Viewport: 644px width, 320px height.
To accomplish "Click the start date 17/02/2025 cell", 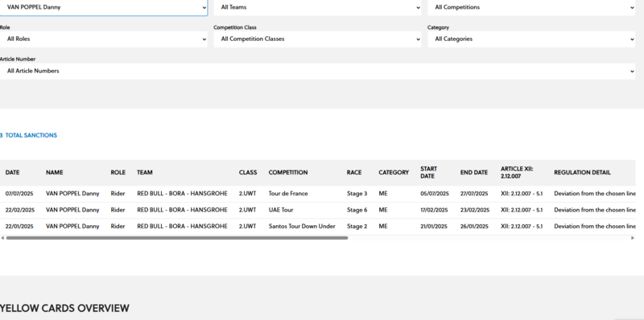I will point(434,210).
